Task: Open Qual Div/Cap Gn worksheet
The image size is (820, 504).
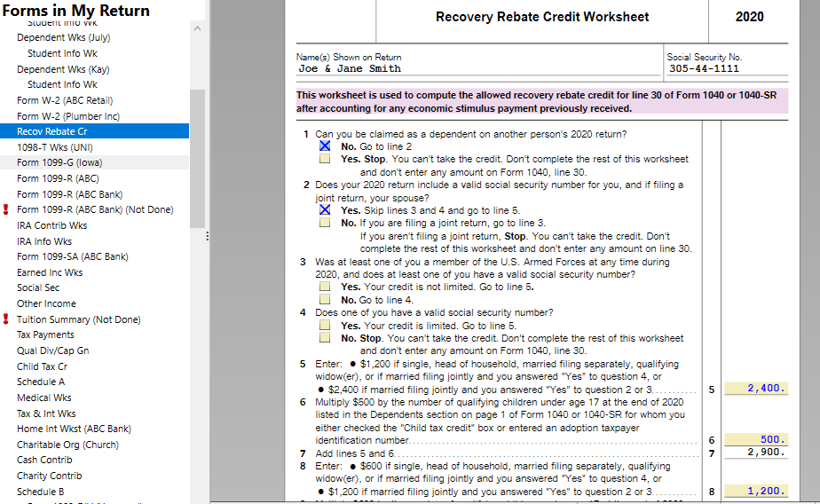Action: 52,350
